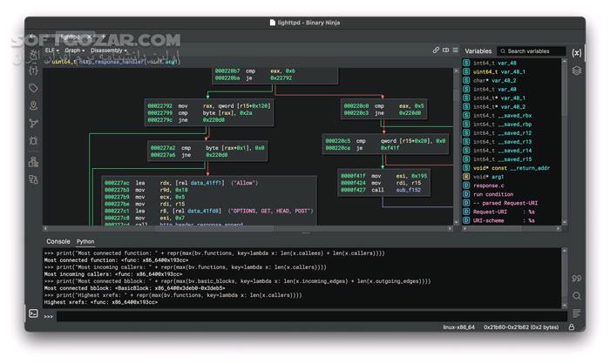The image size is (610, 364).
Task: Open the Types sidebar panel
Action: coord(33,71)
